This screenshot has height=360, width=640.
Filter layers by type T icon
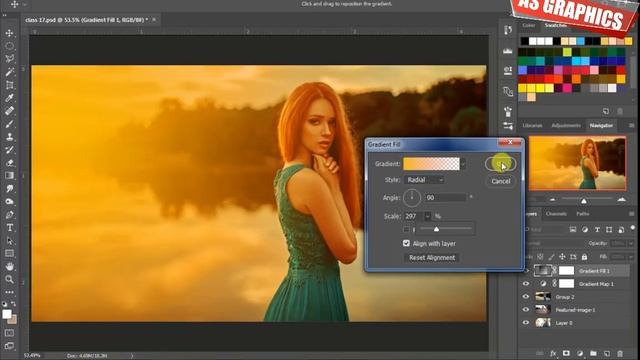(597, 230)
